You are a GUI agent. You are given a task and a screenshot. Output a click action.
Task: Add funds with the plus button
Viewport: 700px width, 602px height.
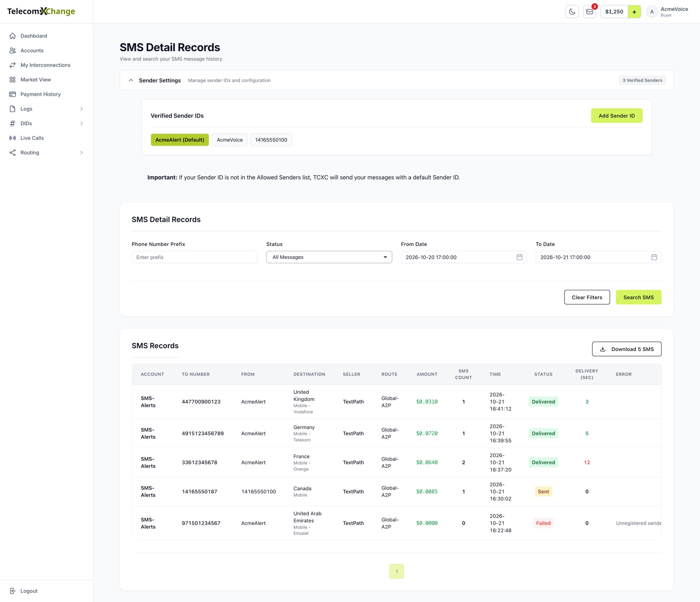pos(634,12)
